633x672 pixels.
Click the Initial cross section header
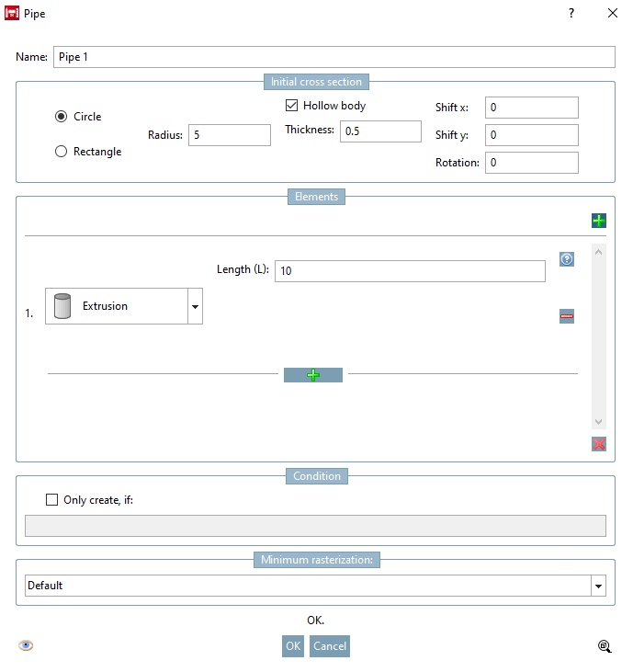316,82
